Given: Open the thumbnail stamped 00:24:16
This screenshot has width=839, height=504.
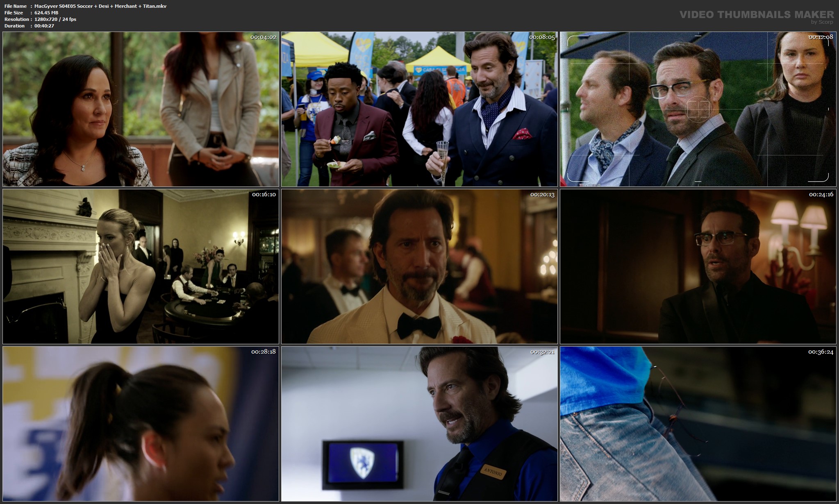Looking at the screenshot, I should coord(698,266).
